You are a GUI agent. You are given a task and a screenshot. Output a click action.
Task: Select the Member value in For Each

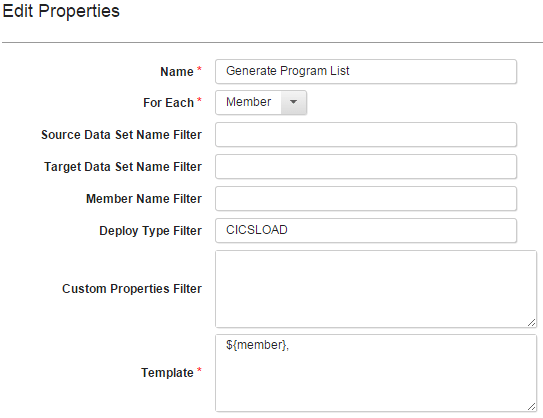point(248,102)
